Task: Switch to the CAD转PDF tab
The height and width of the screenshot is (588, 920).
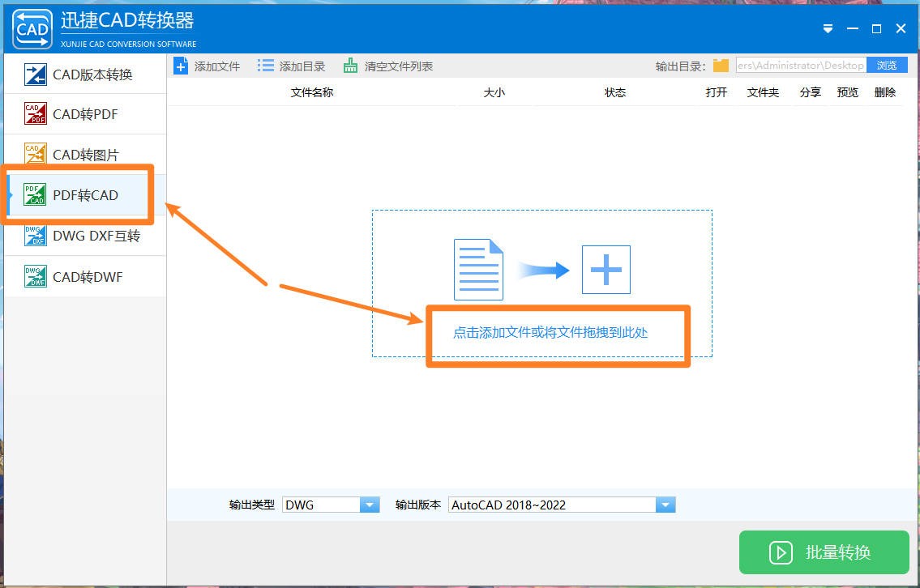Action: [81, 114]
